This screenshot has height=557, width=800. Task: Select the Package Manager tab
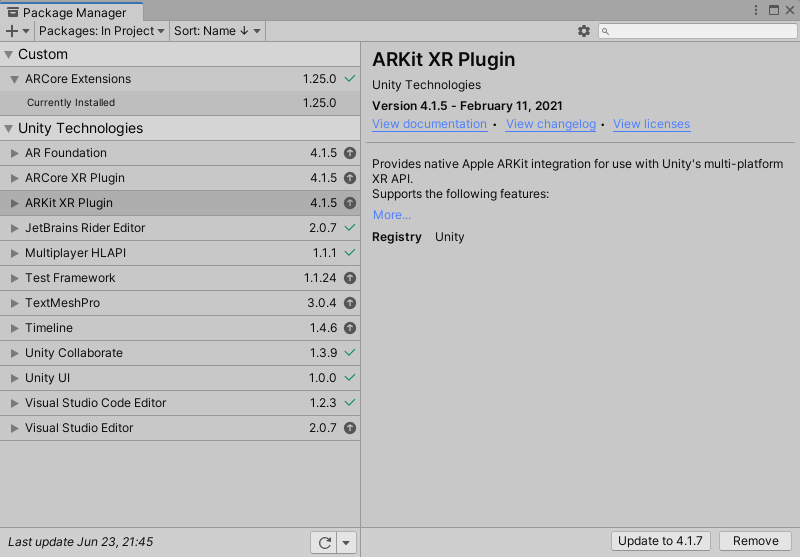click(x=71, y=12)
